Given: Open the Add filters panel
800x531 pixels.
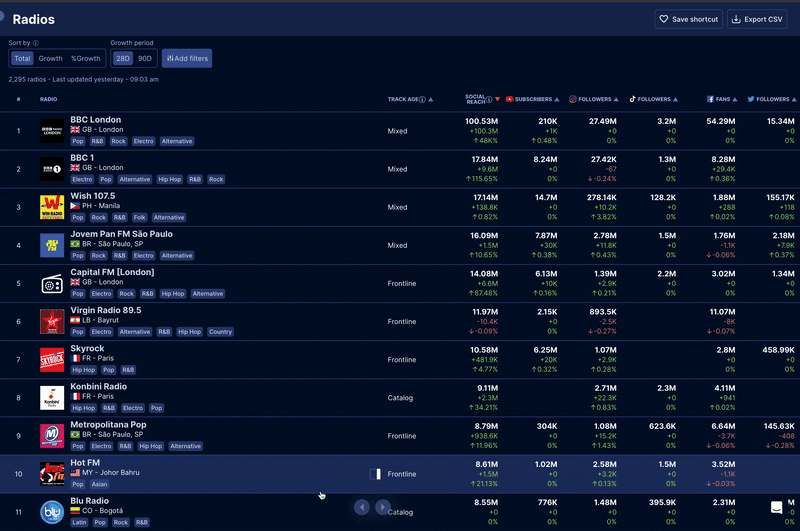Looking at the screenshot, I should (187, 59).
